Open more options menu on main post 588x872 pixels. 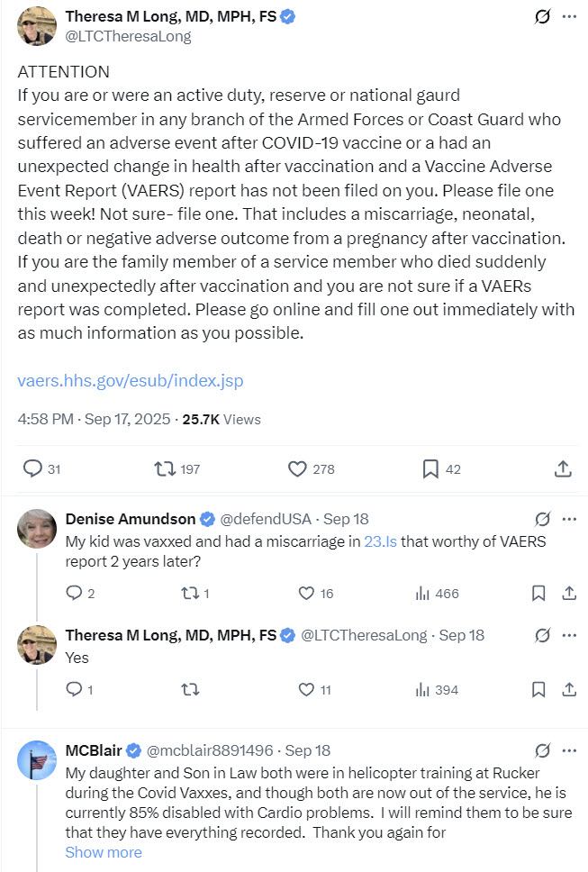569,17
